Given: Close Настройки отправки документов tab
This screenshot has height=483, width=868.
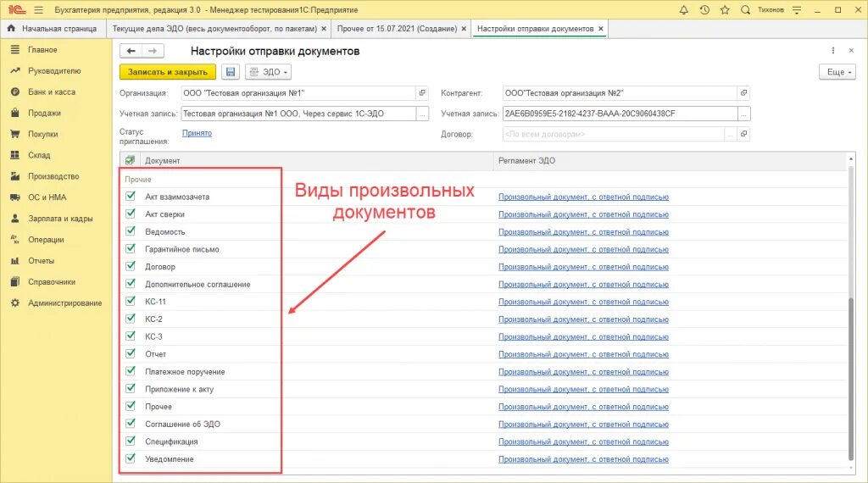Looking at the screenshot, I should pyautogui.click(x=601, y=29).
